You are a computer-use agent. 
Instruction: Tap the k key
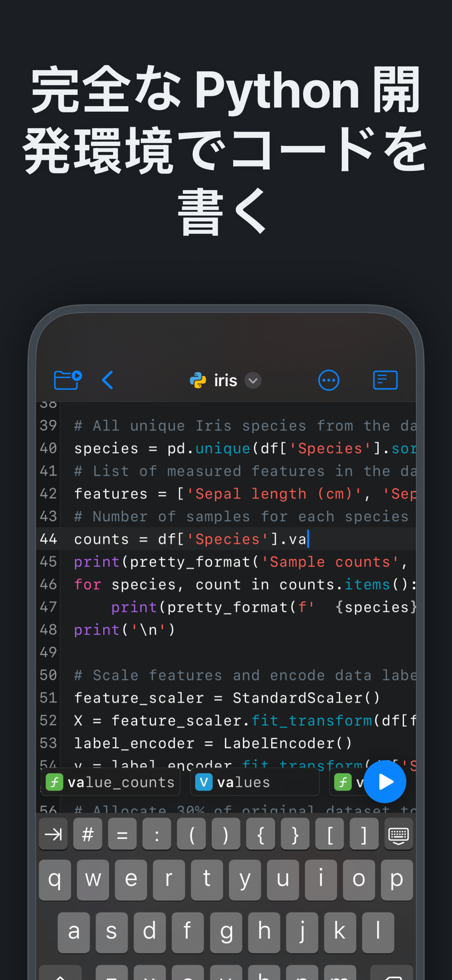(x=340, y=932)
